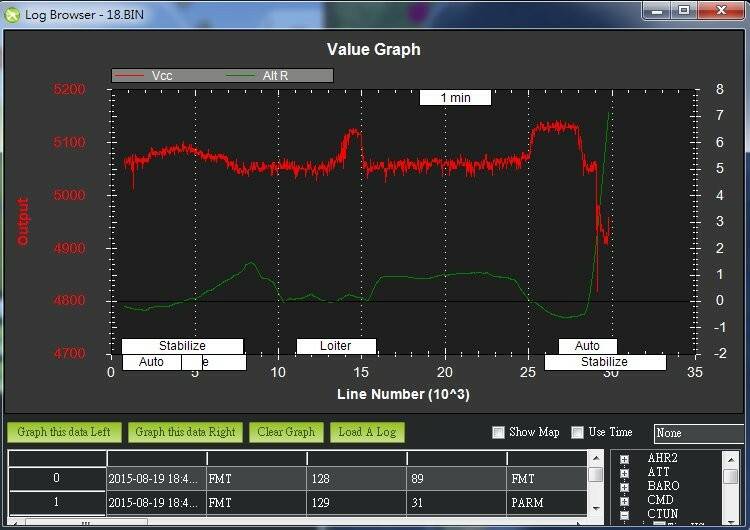Select the CMD tree item label
This screenshot has height=530, width=750.
661,499
